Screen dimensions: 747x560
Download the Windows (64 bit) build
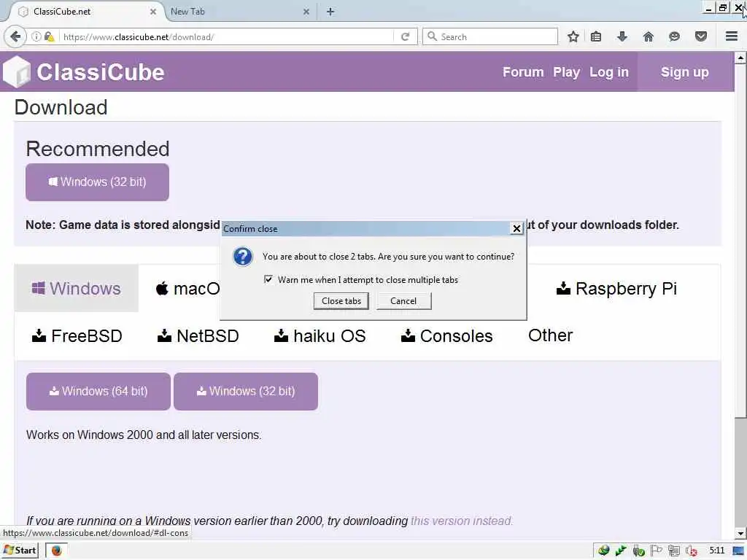(98, 392)
